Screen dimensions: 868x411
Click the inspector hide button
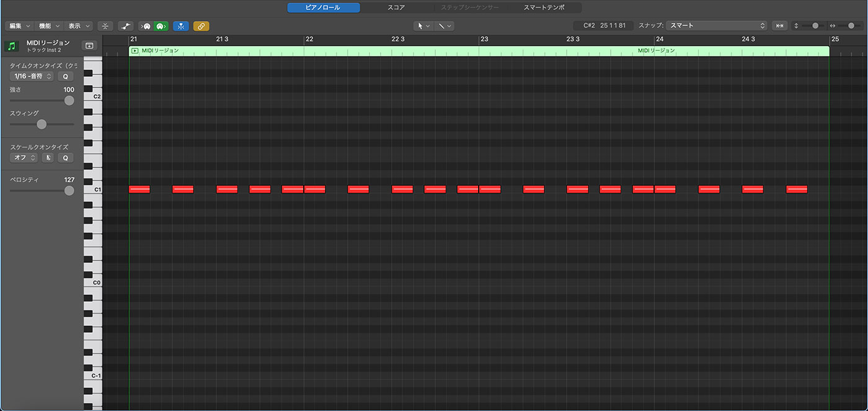pyautogui.click(x=90, y=45)
